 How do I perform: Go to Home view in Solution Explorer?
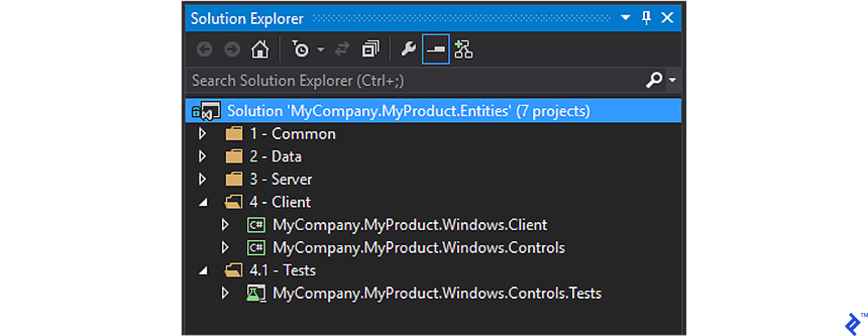[x=260, y=49]
